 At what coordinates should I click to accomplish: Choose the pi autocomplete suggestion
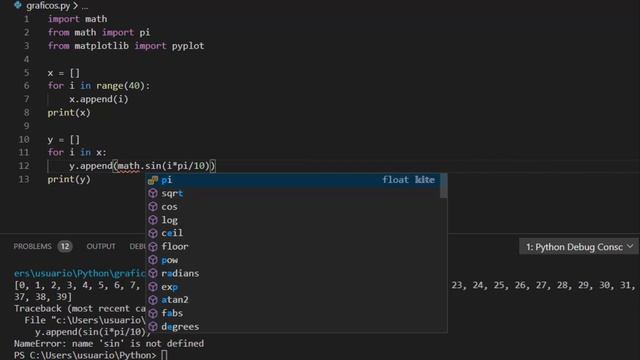293,180
